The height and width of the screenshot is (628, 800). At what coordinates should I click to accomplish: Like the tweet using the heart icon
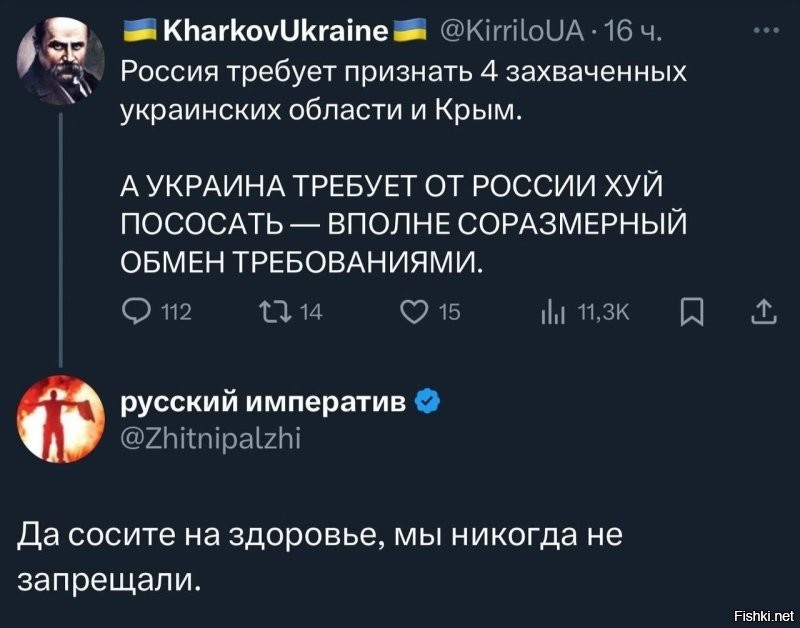[415, 311]
